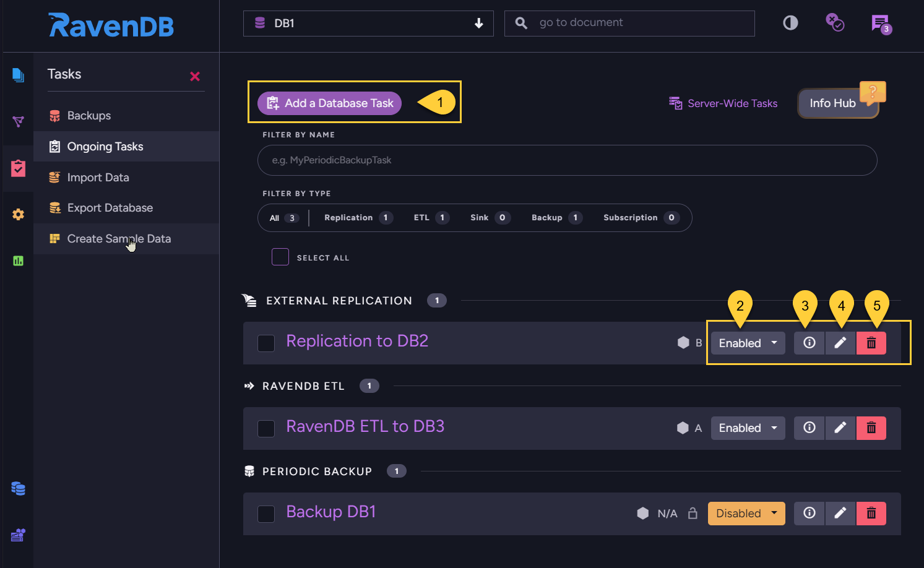The image size is (924, 568).
Task: Check the Replication to DB2 checkbox
Action: pyautogui.click(x=266, y=343)
